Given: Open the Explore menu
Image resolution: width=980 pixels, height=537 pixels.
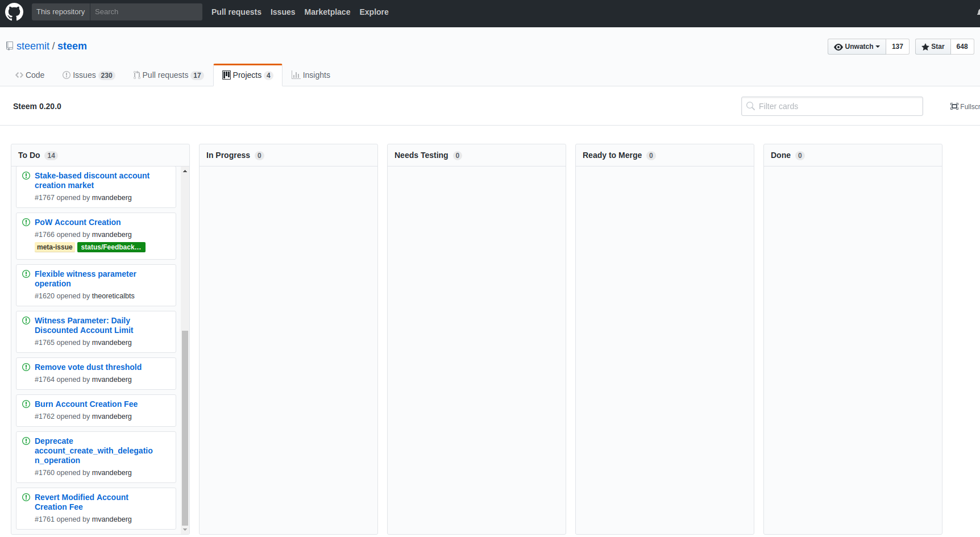Looking at the screenshot, I should [373, 11].
